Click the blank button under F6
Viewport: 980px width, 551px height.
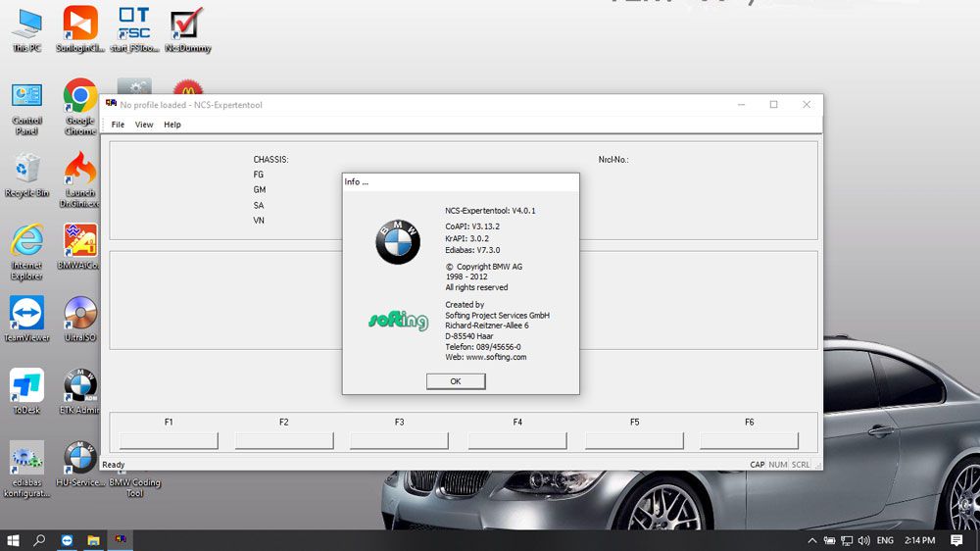coord(750,440)
